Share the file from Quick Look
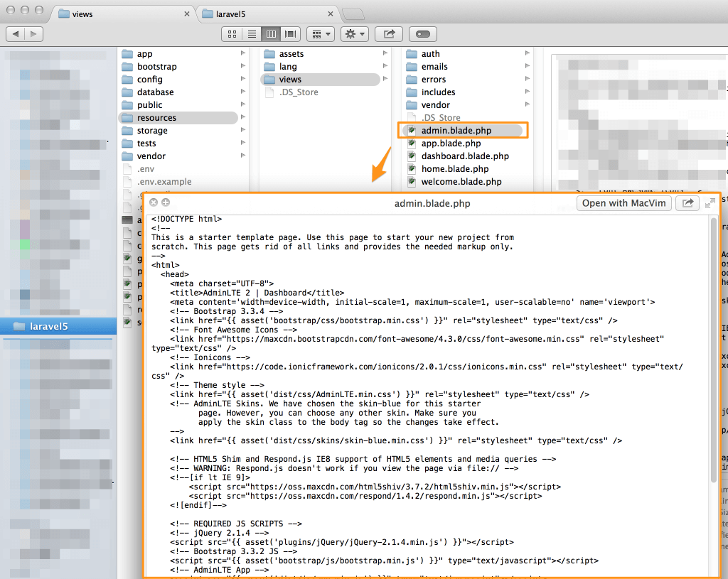 pos(687,203)
